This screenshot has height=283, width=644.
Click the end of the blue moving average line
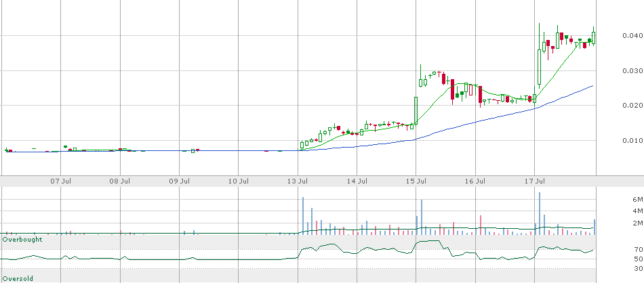[592, 86]
